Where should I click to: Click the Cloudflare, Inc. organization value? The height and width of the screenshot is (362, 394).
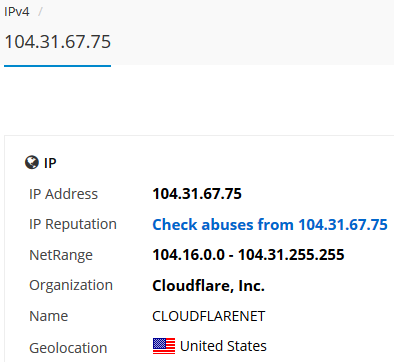pyautogui.click(x=208, y=286)
